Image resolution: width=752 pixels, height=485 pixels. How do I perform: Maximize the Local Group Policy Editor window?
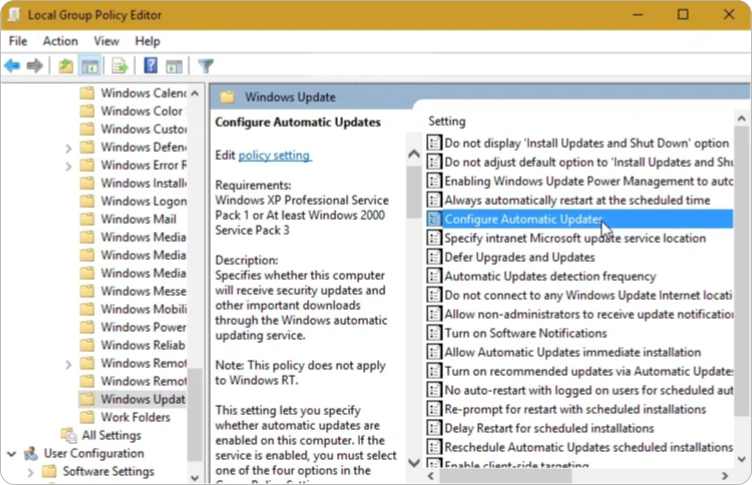[683, 14]
